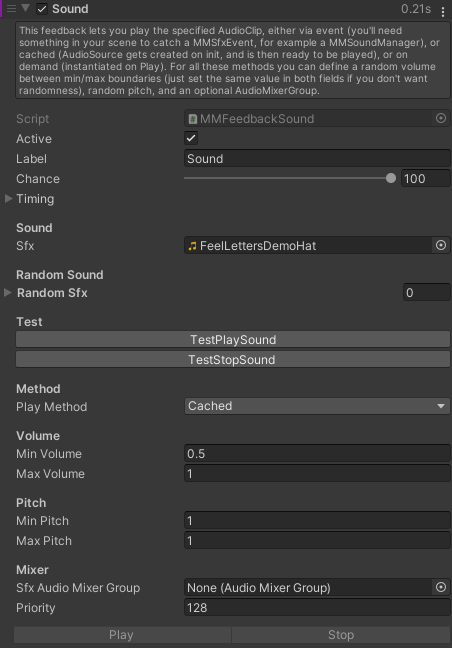Toggle the Sound feedback header checkbox
The width and height of the screenshot is (452, 648).
click(x=42, y=9)
